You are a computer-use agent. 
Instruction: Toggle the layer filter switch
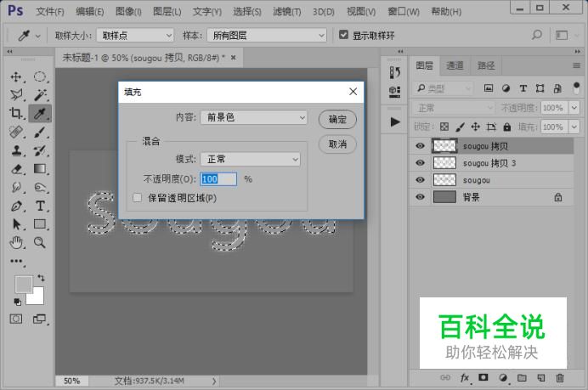(577, 88)
